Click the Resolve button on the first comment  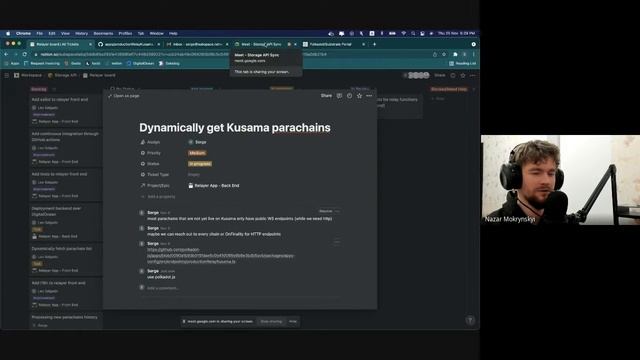325,211
